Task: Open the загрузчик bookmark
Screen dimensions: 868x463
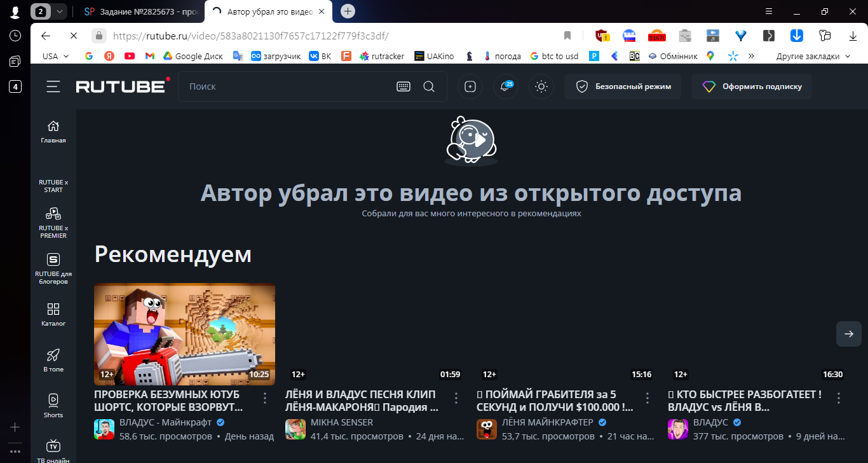Action: click(276, 56)
